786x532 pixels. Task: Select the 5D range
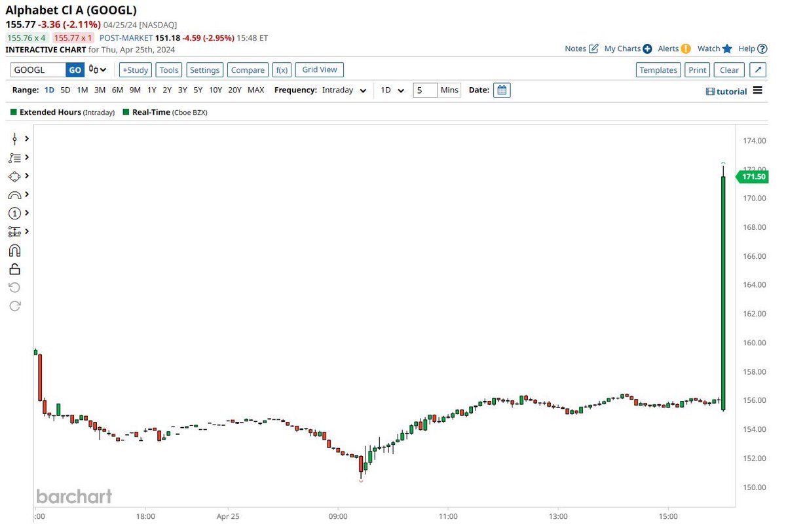coord(65,90)
